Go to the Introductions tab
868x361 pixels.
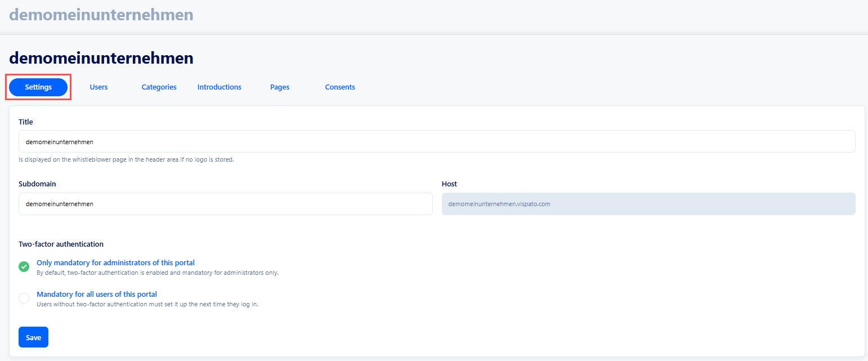(x=219, y=87)
